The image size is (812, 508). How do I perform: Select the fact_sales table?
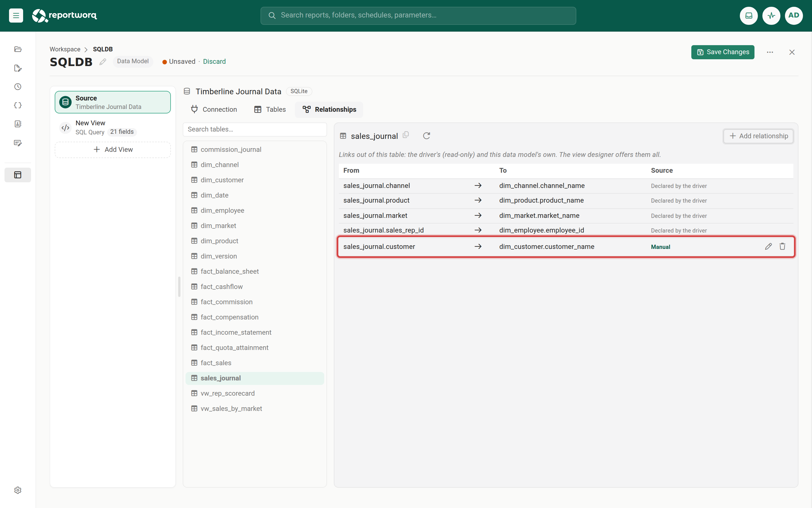255,363
